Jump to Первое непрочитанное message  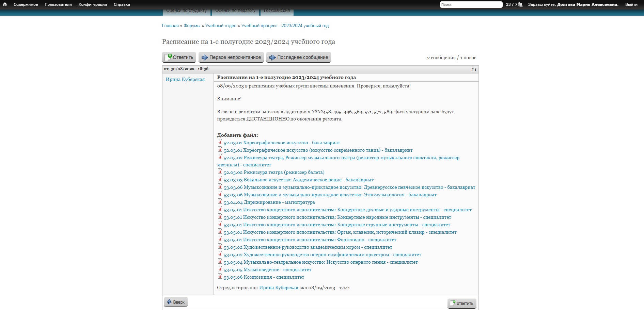(x=231, y=58)
